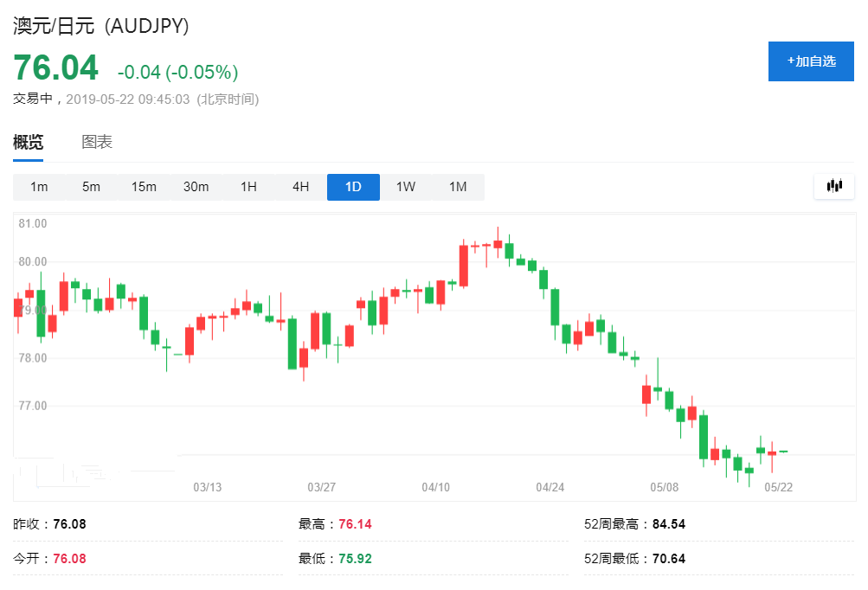The height and width of the screenshot is (590, 868).
Task: Click the 澳元/日元 (AUDJPY) title
Action: (101, 26)
